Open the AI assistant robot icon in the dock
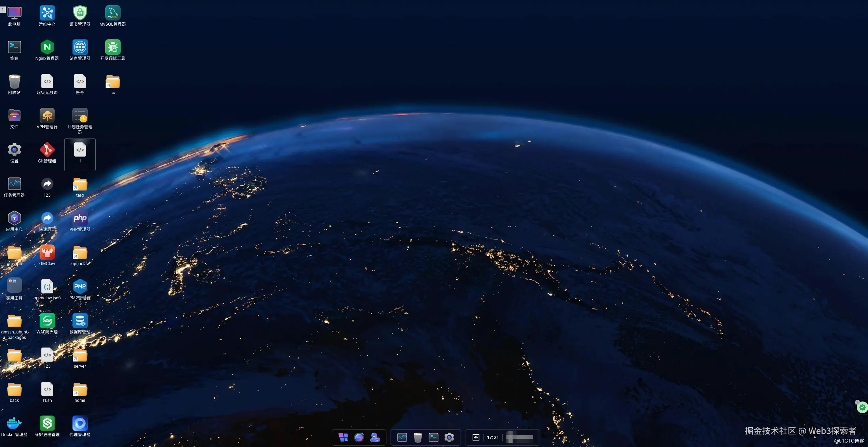Viewport: 868px width, 447px height. coord(359,437)
